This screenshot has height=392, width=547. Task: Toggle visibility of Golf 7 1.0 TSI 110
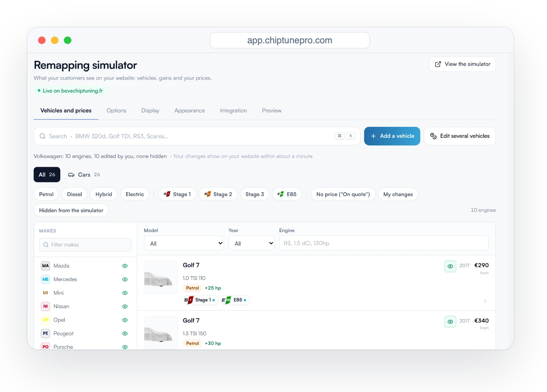450,266
